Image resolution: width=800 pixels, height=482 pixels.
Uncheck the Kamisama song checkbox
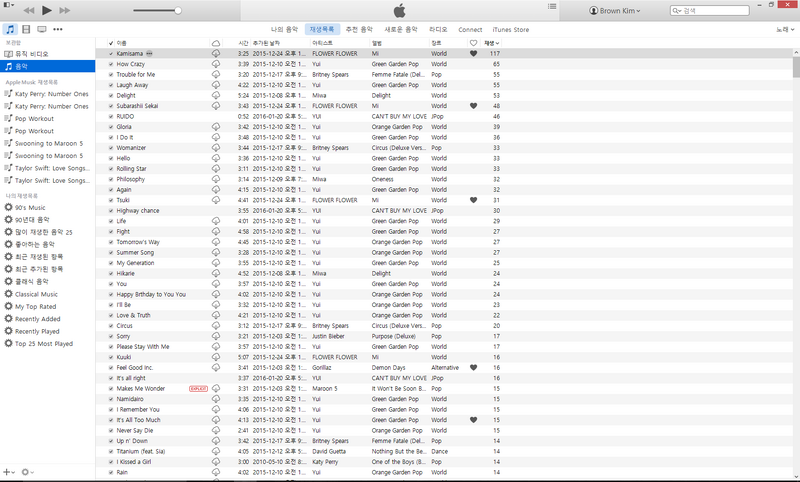pyautogui.click(x=111, y=54)
